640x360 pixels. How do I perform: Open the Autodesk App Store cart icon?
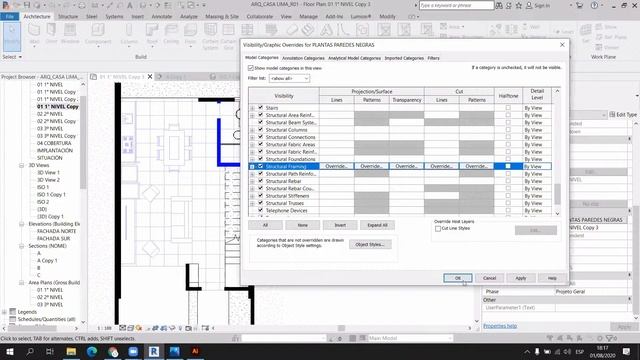(579, 5)
